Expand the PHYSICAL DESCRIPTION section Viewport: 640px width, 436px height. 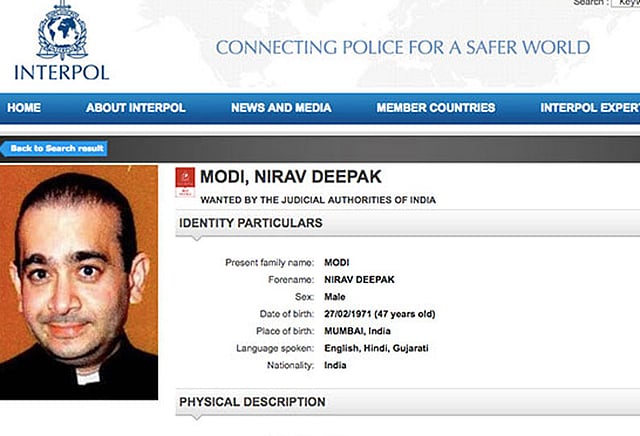252,402
